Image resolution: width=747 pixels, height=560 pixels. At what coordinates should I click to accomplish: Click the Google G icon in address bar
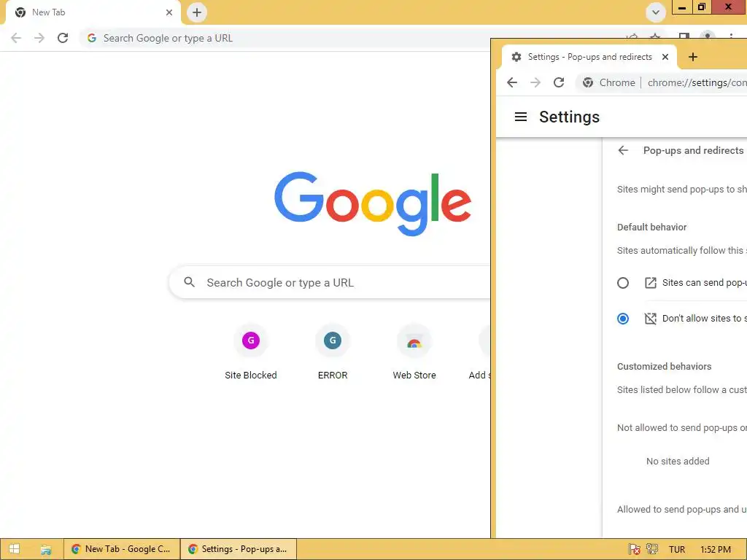pos(92,38)
